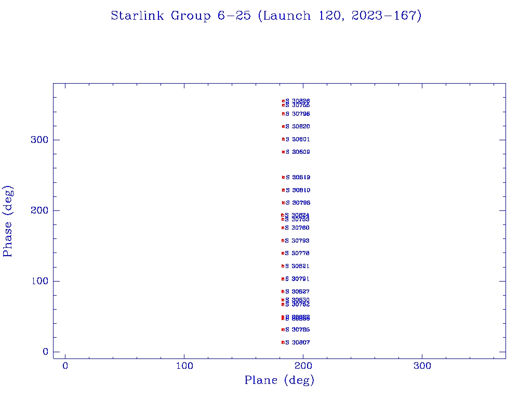This screenshot has height=399, width=532.
Task: Click the red data point for S 30791
Action: (x=283, y=279)
